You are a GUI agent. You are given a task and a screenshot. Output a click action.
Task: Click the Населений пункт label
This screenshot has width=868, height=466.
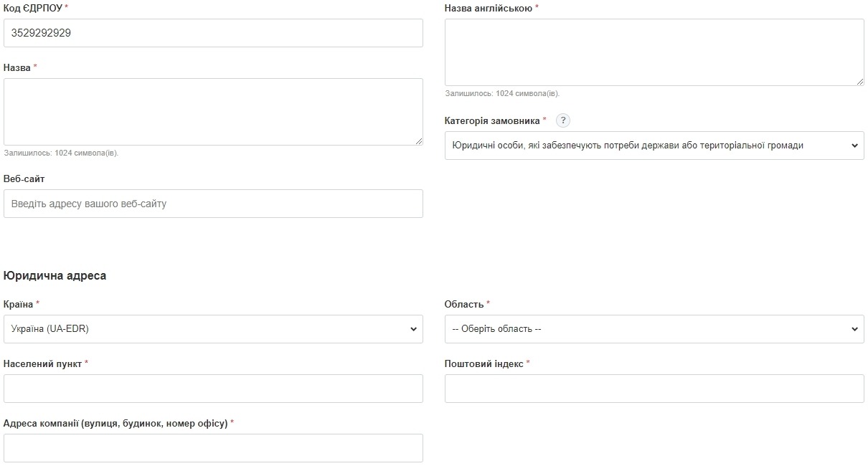pos(42,363)
